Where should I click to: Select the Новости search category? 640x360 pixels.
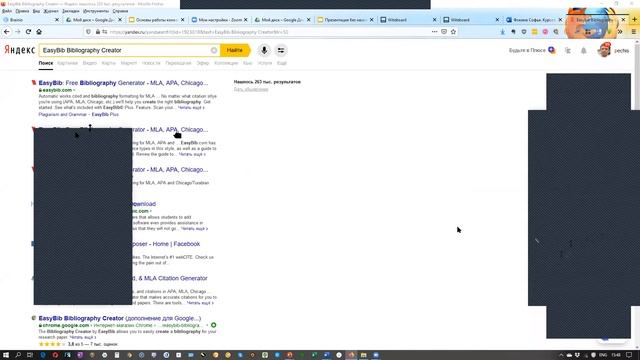(x=151, y=63)
